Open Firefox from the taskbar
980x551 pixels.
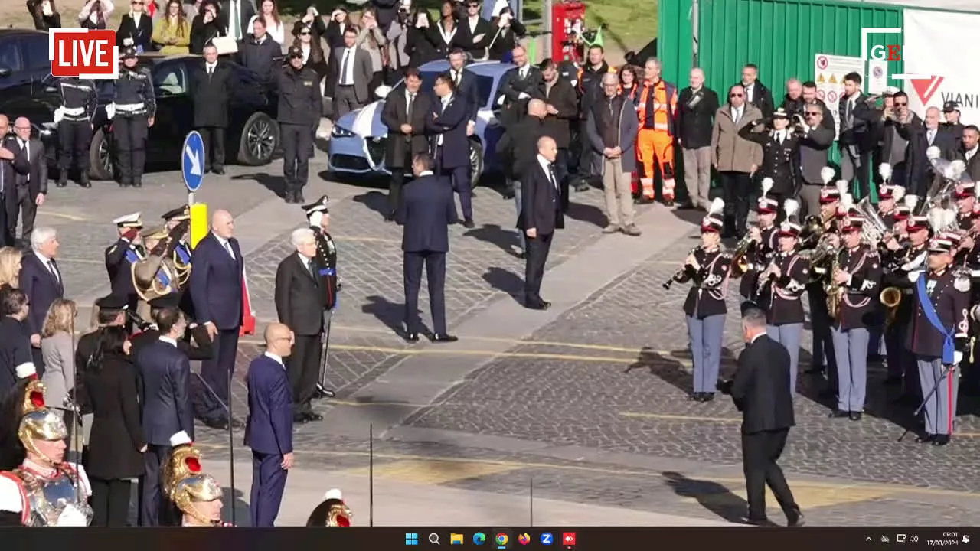(x=524, y=539)
